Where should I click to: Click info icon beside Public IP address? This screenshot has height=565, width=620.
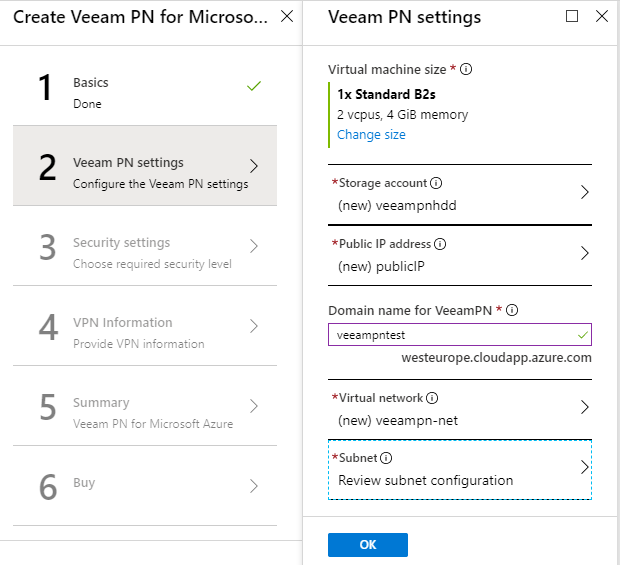440,244
